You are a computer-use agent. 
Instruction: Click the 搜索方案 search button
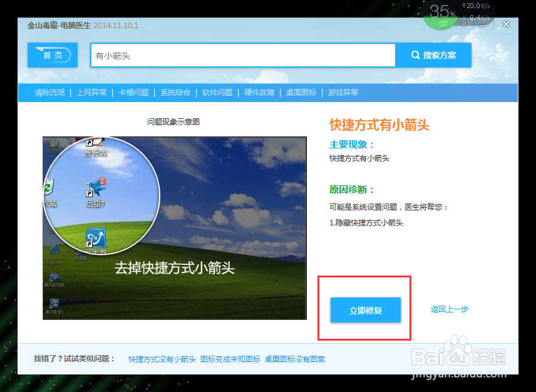433,55
